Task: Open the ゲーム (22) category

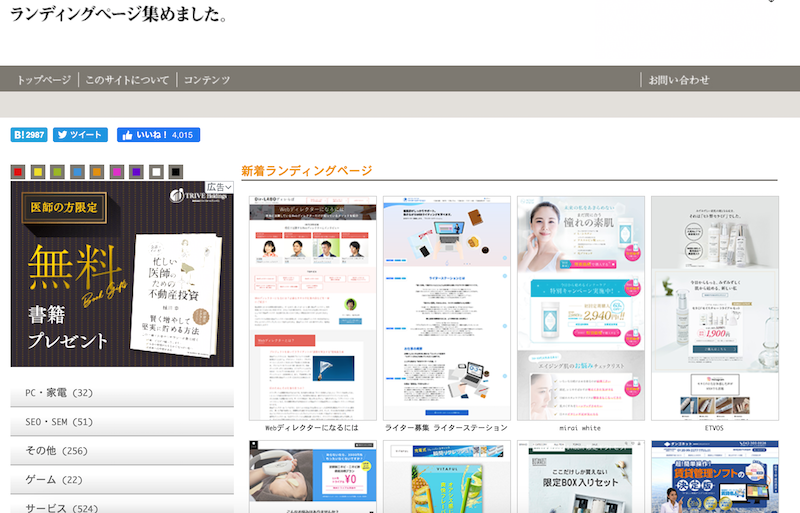Action: (x=122, y=480)
